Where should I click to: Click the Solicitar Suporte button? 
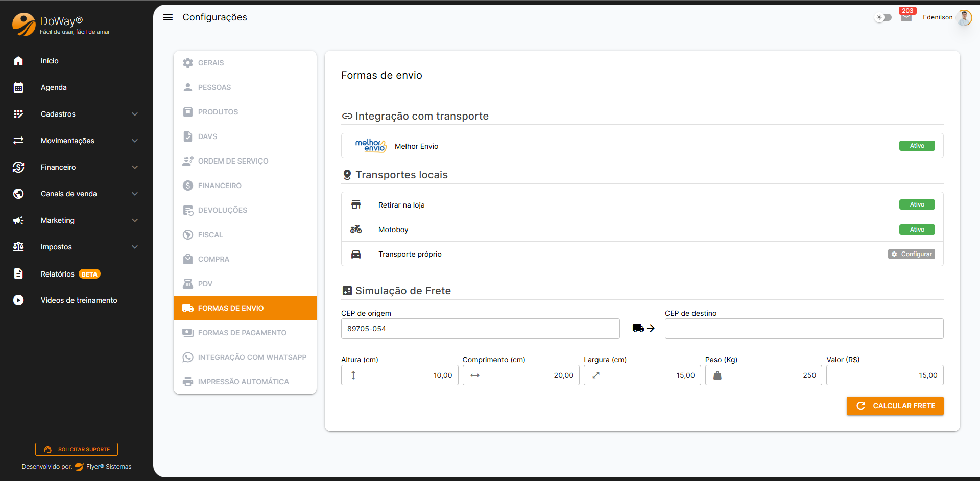tap(77, 449)
